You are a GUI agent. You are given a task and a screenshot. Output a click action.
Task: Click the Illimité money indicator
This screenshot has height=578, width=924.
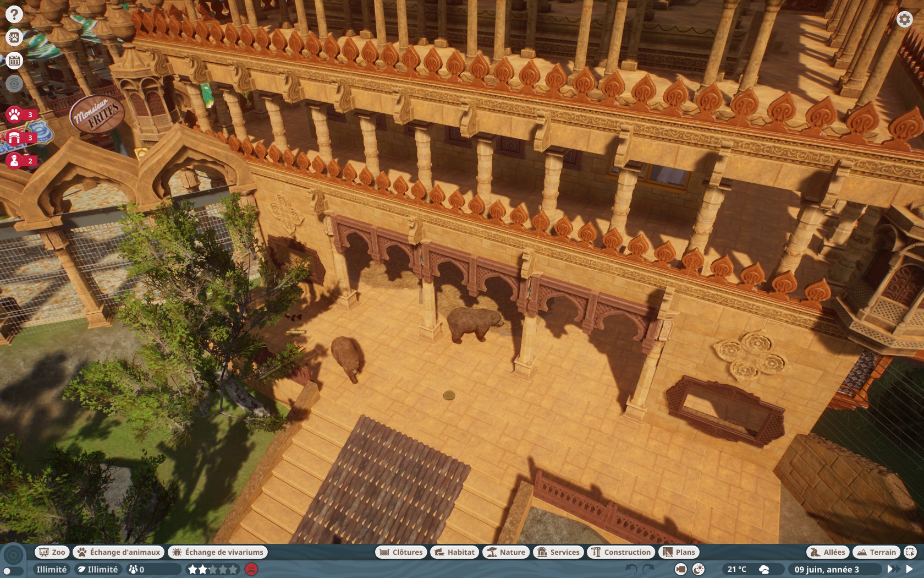tap(51, 569)
